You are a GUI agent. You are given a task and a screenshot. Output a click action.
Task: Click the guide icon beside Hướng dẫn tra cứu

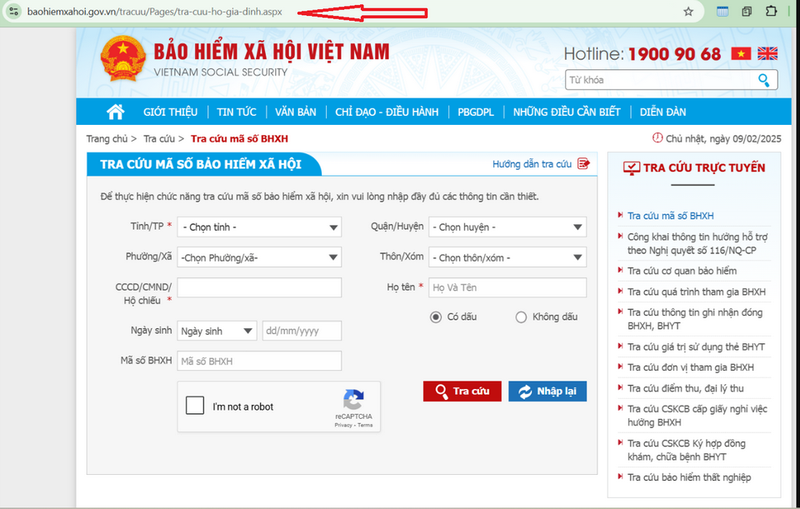[584, 163]
